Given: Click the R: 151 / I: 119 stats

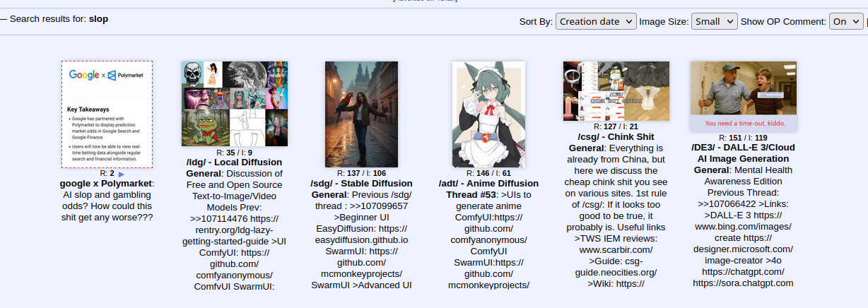Looking at the screenshot, I should coord(743,138).
